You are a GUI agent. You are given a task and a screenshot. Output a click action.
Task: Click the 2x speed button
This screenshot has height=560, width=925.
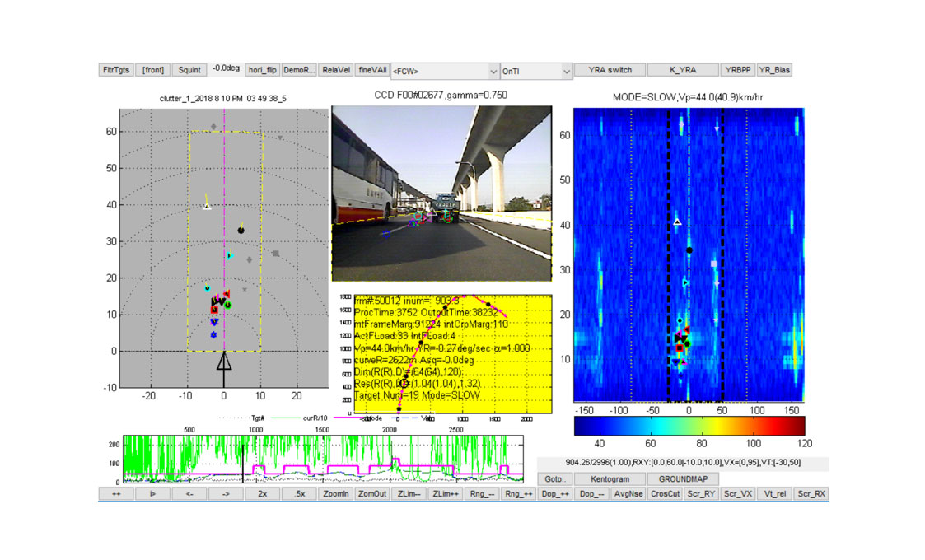click(x=262, y=493)
